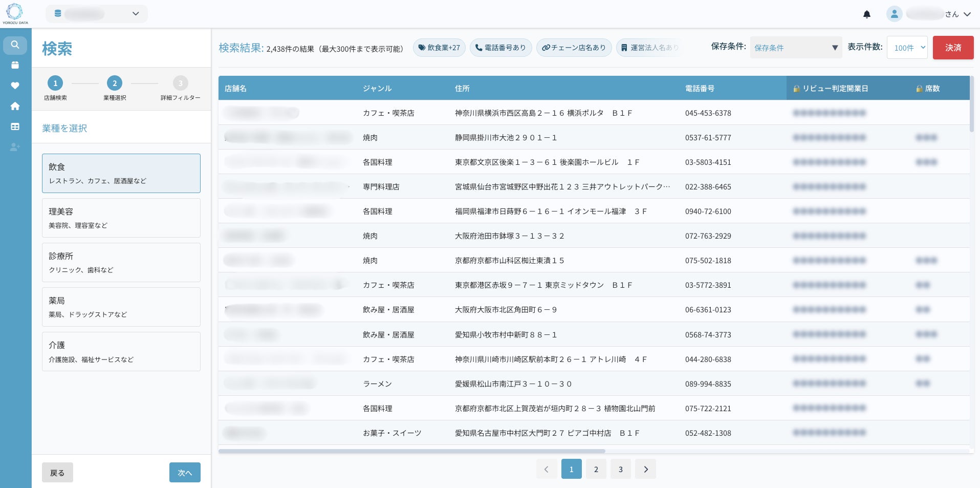Click the 電話番号あり filter tag

point(500,48)
